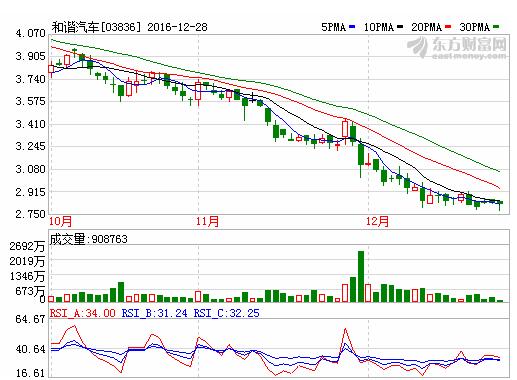The height and width of the screenshot is (380, 517).
Task: Click the black 10PMA legend swatch
Action: coord(400,27)
